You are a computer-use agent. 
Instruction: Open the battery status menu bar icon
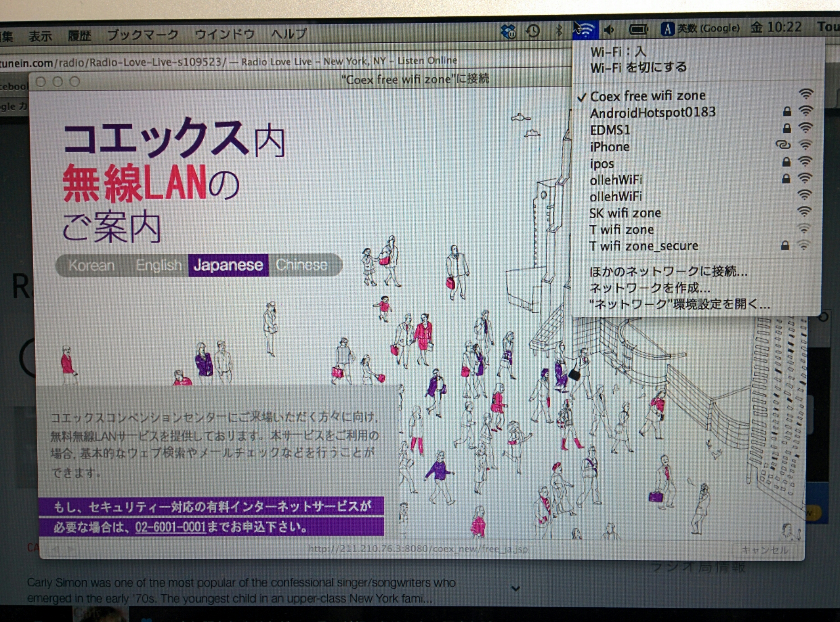[x=638, y=29]
